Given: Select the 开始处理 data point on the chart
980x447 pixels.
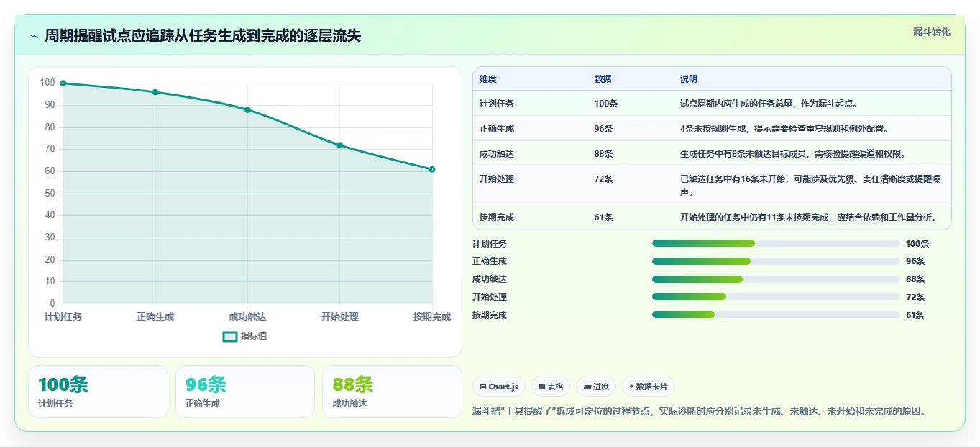Looking at the screenshot, I should tap(340, 145).
